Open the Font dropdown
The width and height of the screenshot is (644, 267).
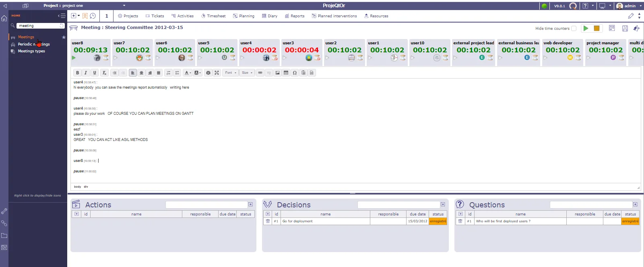tap(231, 73)
